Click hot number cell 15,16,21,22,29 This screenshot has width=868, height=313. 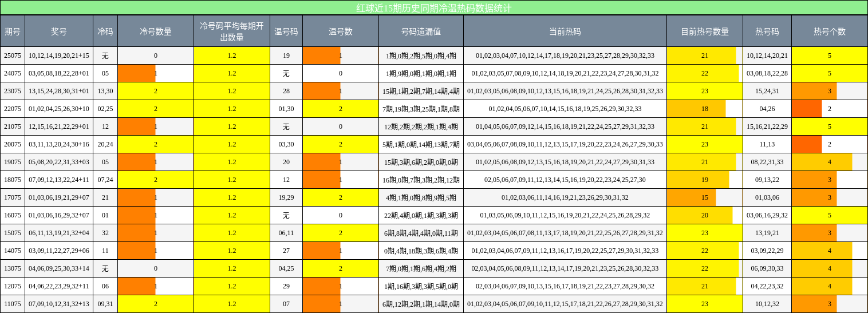(767, 126)
